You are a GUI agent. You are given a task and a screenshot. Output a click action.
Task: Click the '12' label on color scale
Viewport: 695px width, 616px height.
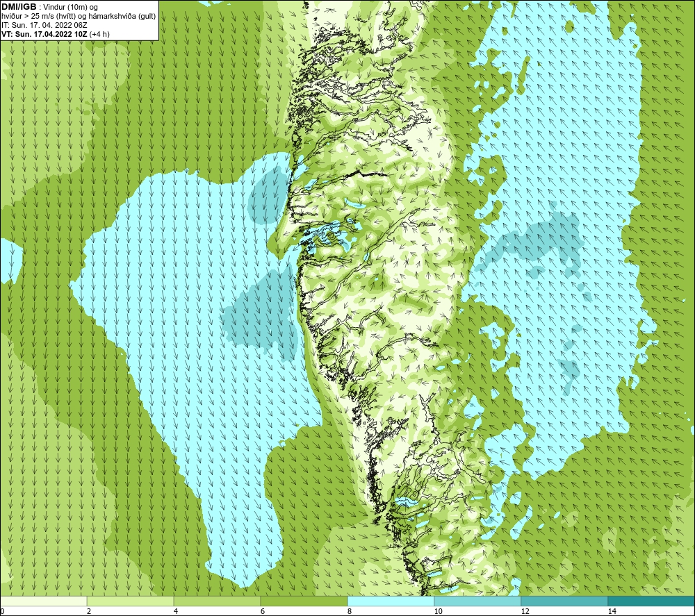click(x=525, y=611)
